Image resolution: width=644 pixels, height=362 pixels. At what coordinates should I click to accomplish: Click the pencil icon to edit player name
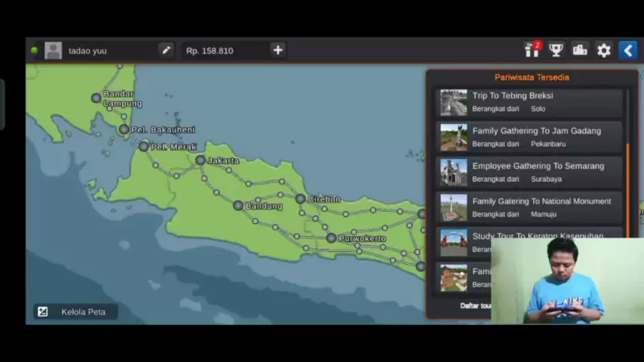point(166,51)
